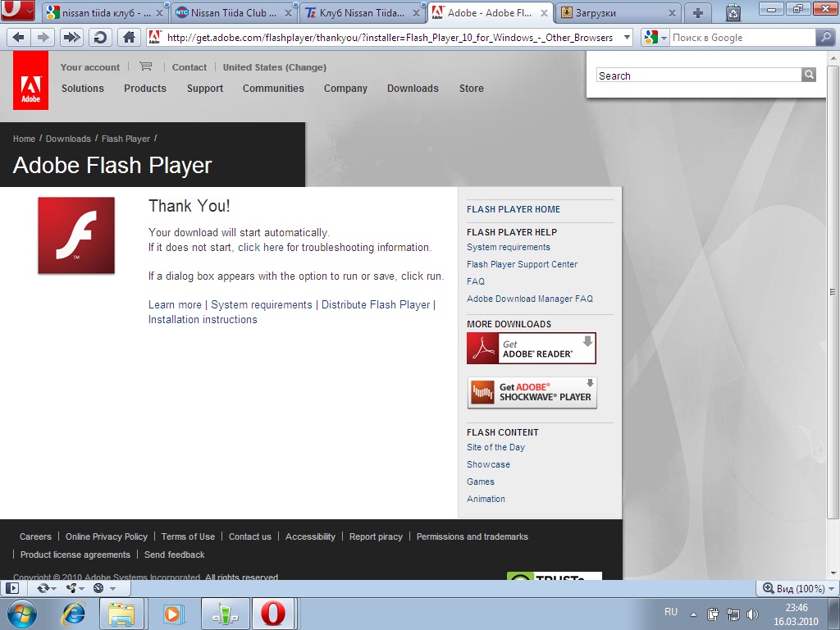
Task: Open the Send feedback footer link
Action: [x=174, y=555]
